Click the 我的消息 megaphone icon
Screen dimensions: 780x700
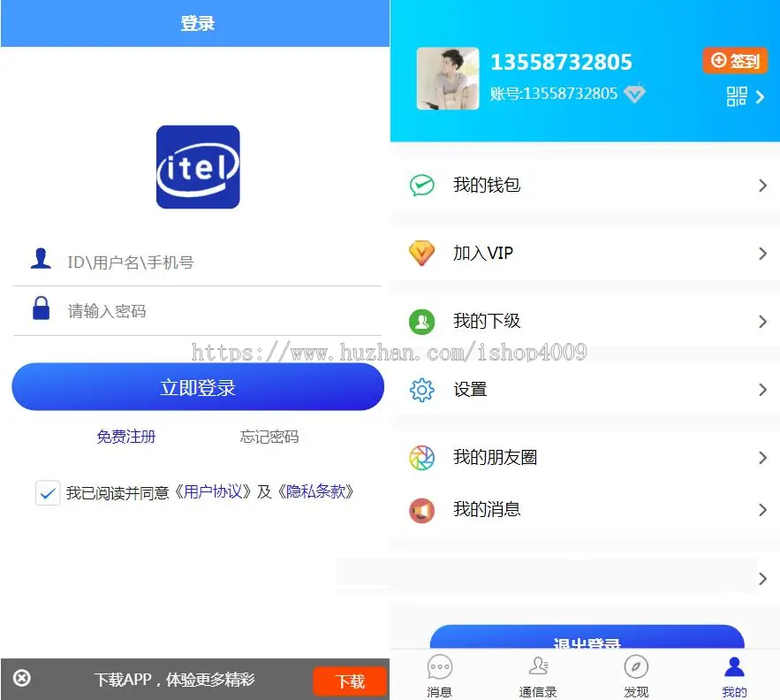[x=421, y=510]
